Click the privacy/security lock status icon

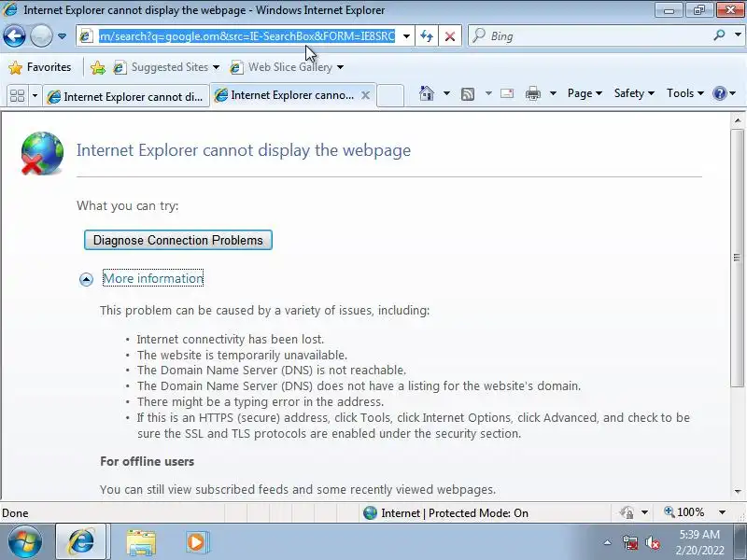click(x=627, y=512)
